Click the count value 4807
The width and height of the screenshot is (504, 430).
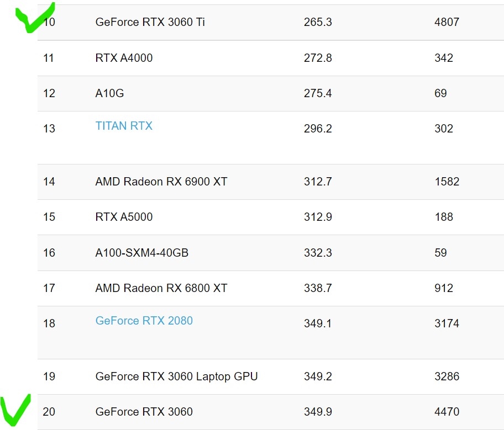coord(447,22)
